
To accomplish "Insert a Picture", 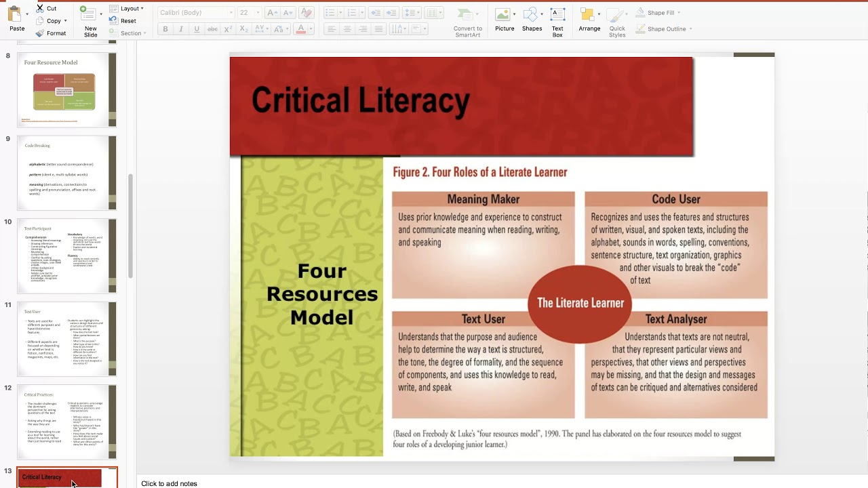I will coord(505,20).
